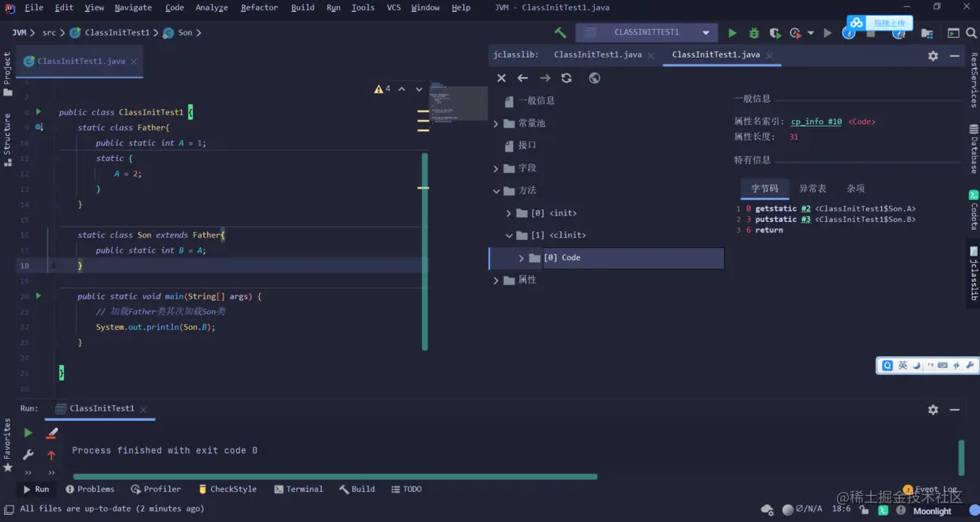
Task: Select first jclasslib ClassInitTest1.java tab
Action: [x=597, y=55]
